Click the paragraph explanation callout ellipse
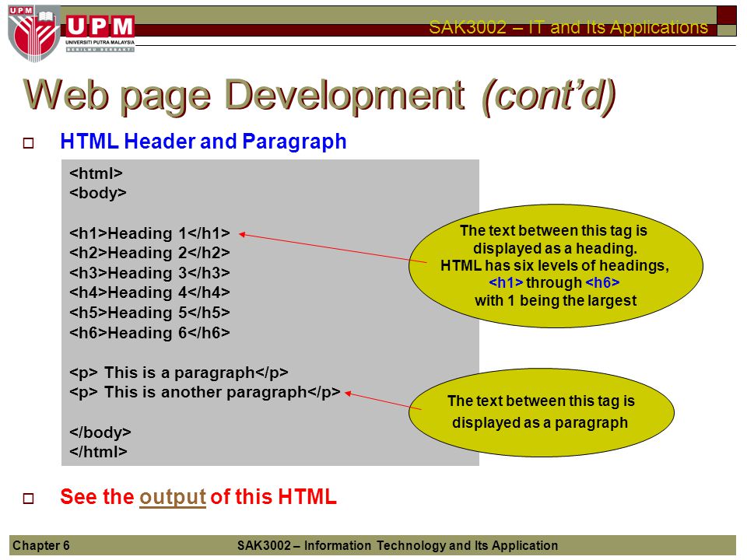This screenshot has width=747, height=560. [x=542, y=412]
